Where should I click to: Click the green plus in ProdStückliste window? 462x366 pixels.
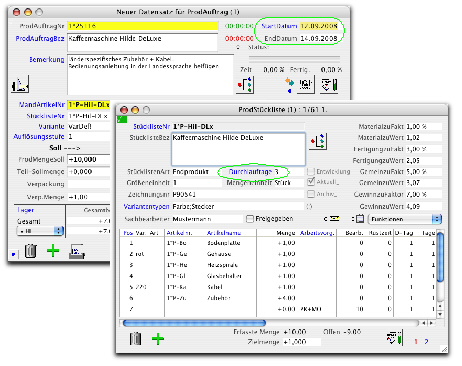[x=158, y=339]
